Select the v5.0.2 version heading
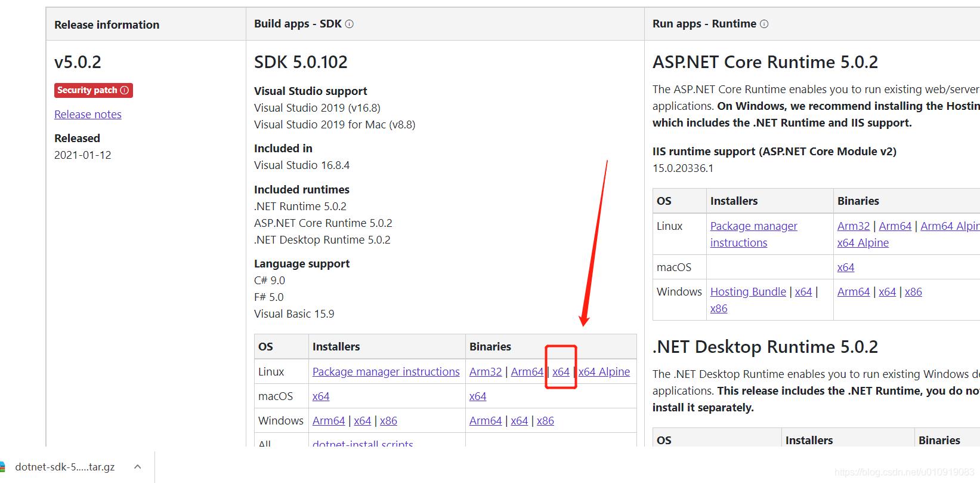This screenshot has width=980, height=483. (x=78, y=62)
